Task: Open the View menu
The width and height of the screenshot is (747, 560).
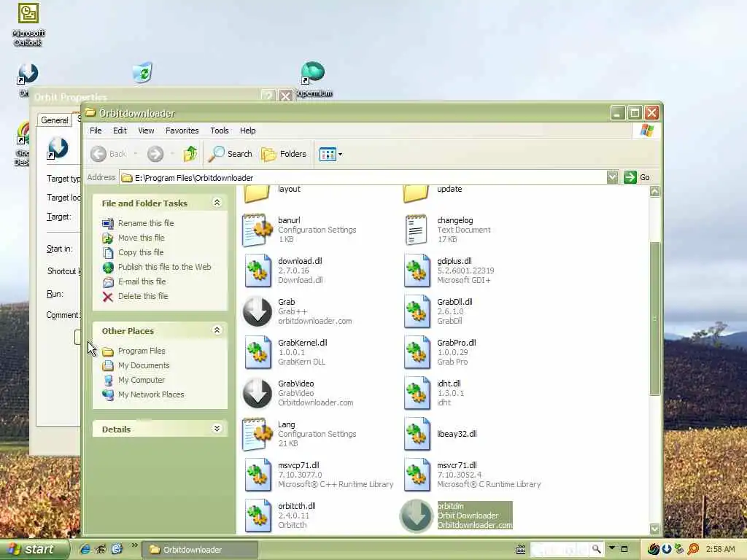Action: point(146,131)
